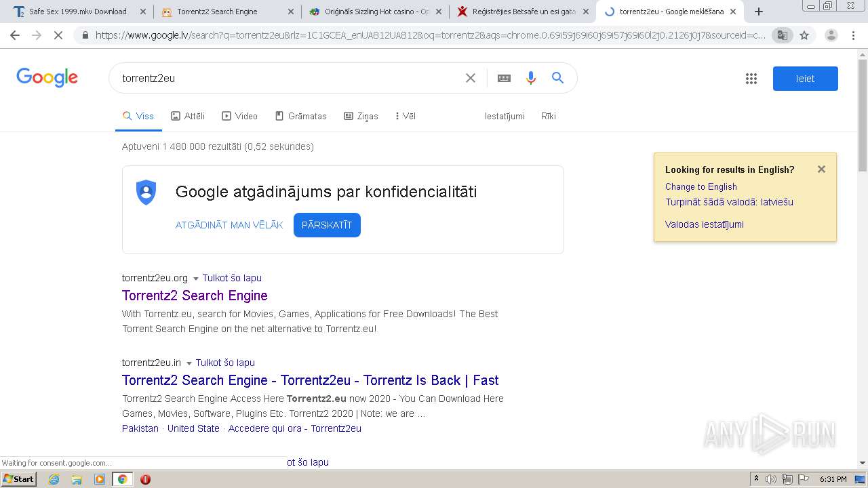Click the PĀRSKATĪT privacy button
Viewport: 868px width, 488px height.
[327, 225]
